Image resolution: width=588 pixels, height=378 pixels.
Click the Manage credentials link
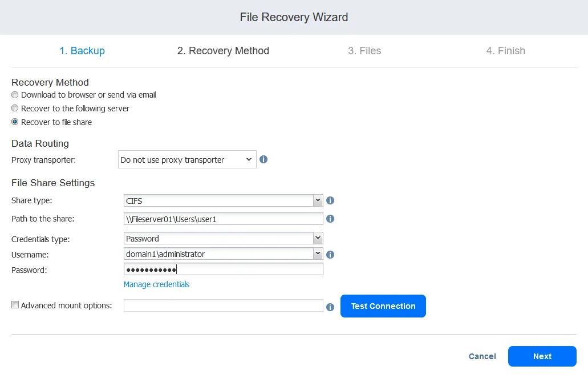click(x=156, y=284)
